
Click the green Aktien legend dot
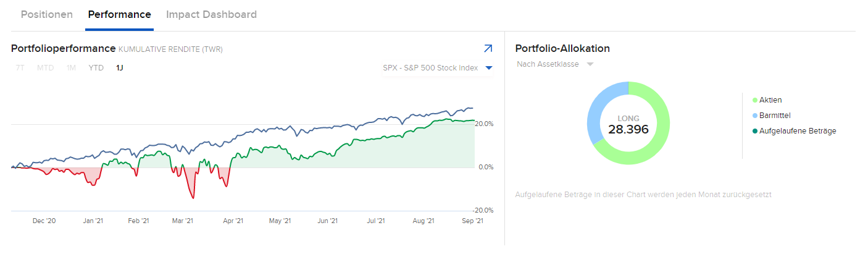pos(754,100)
